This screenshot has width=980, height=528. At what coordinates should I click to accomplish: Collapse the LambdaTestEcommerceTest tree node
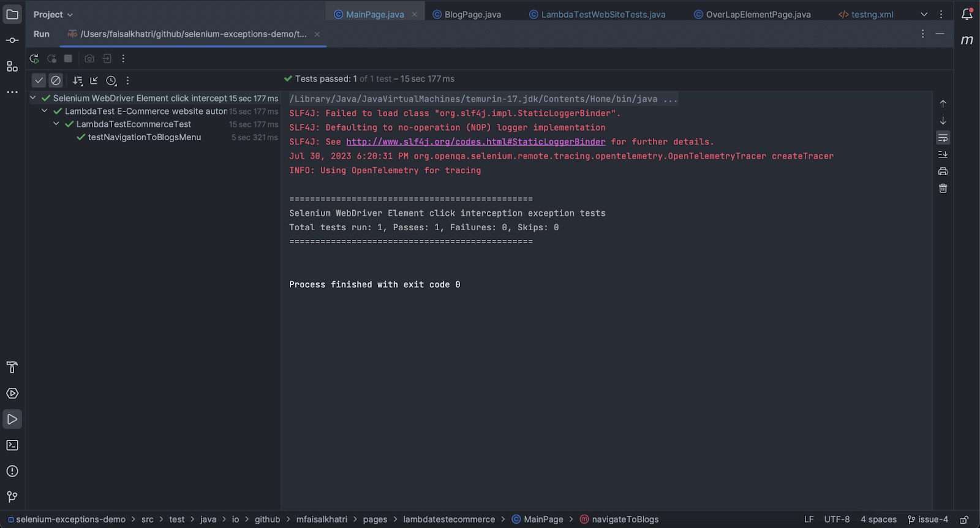(x=56, y=124)
